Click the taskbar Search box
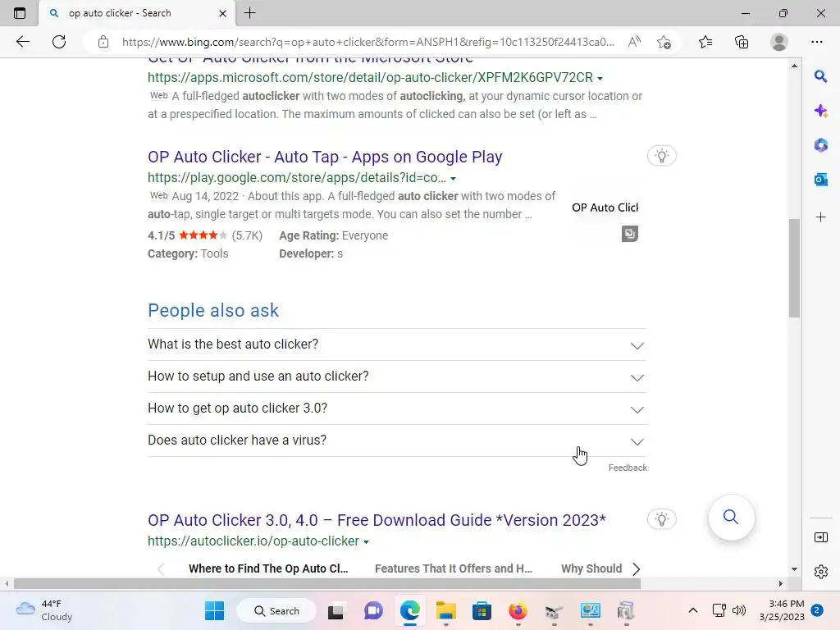The width and height of the screenshot is (840, 630). pyautogui.click(x=276, y=610)
